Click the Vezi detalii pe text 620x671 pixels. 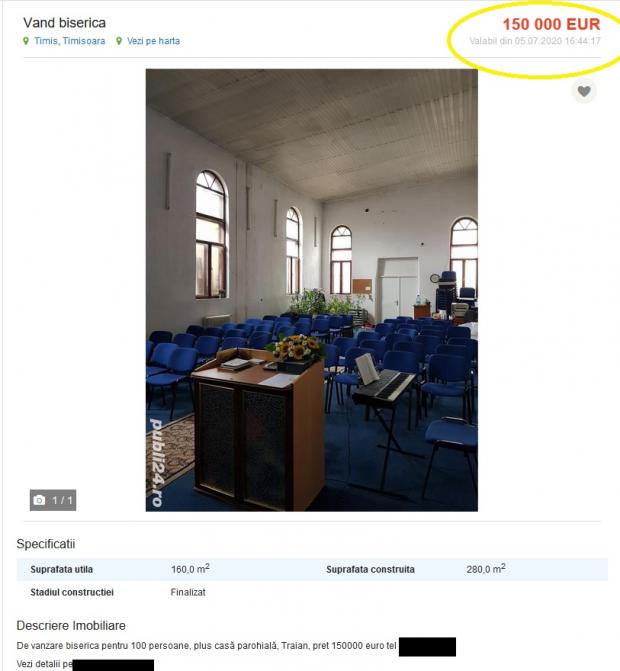pyautogui.click(x=44, y=664)
